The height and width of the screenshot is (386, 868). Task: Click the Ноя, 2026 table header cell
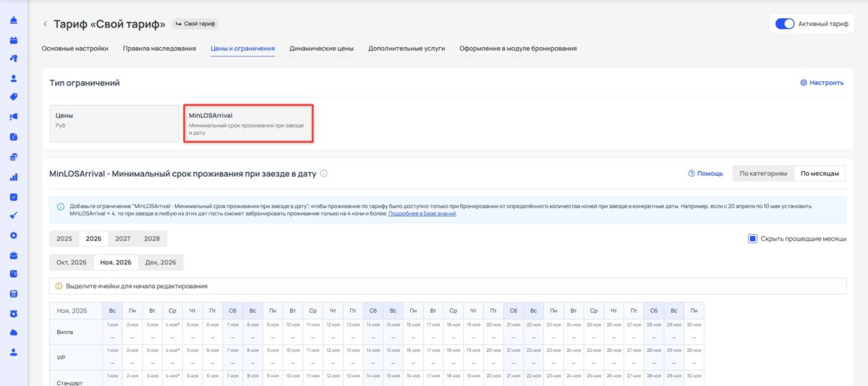pos(76,311)
